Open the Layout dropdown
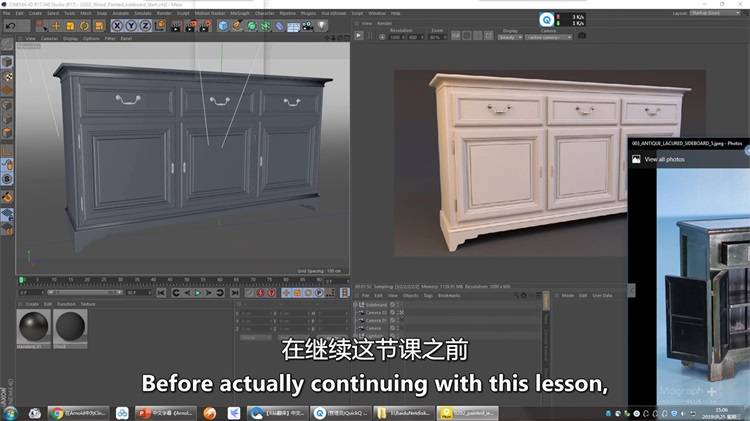Screen dimensions: 750x421 [x=718, y=13]
